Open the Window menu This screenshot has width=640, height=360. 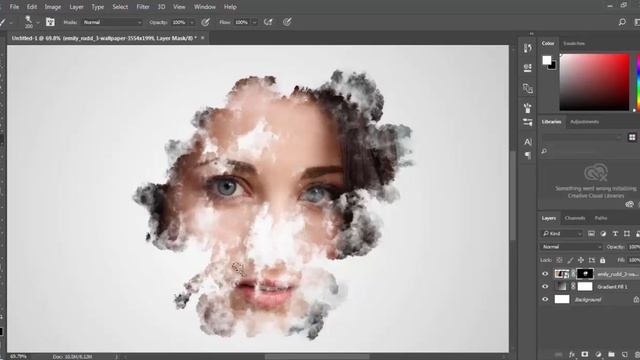[x=204, y=7]
